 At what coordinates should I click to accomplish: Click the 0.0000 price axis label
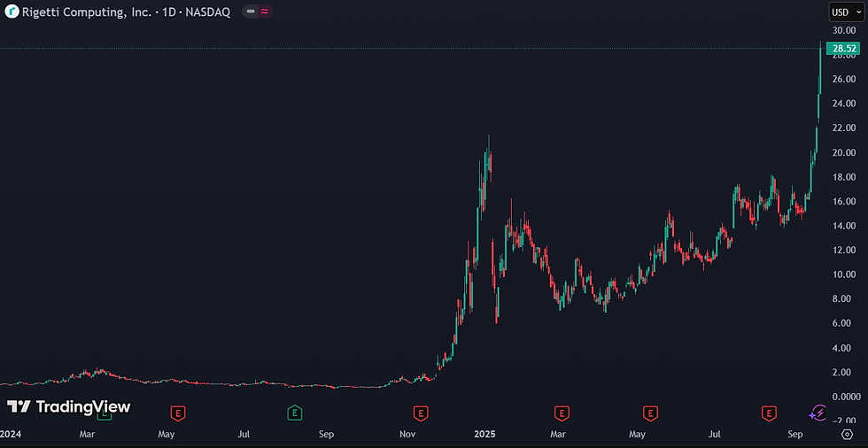pyautogui.click(x=847, y=397)
